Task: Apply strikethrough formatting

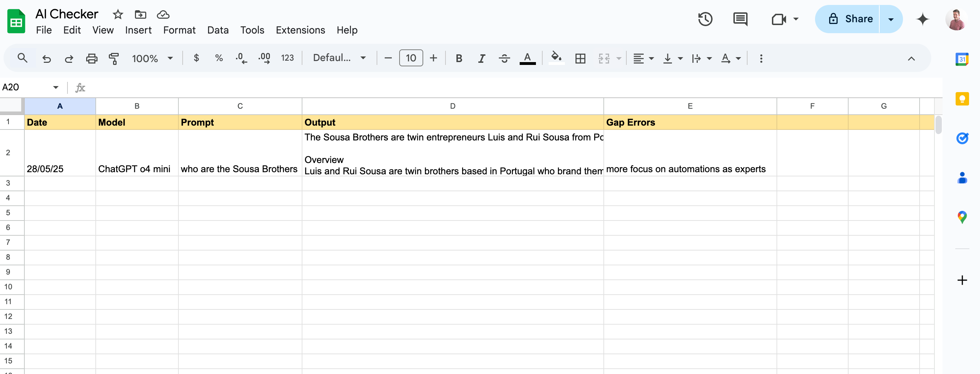Action: (x=504, y=58)
